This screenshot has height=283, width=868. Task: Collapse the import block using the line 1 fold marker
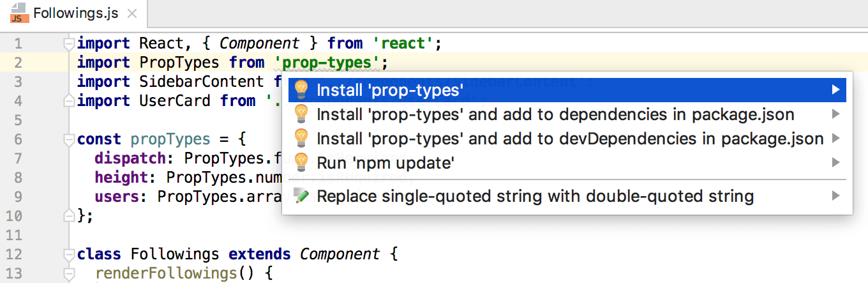(69, 44)
